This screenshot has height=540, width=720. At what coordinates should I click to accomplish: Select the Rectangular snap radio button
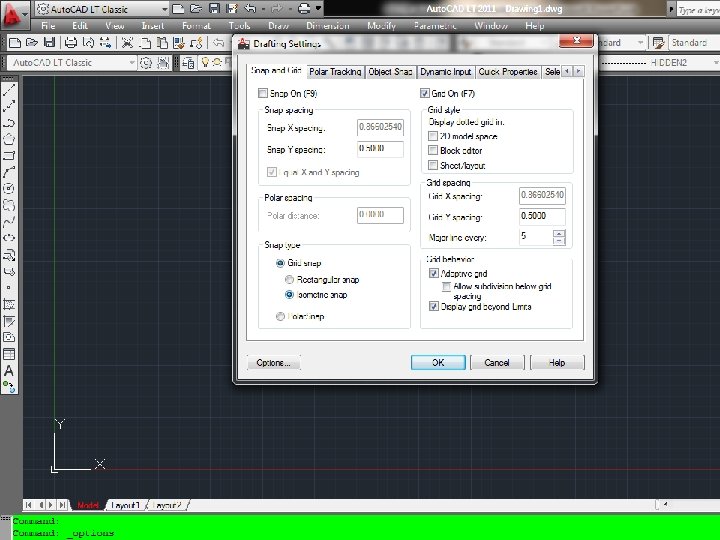[x=289, y=279]
